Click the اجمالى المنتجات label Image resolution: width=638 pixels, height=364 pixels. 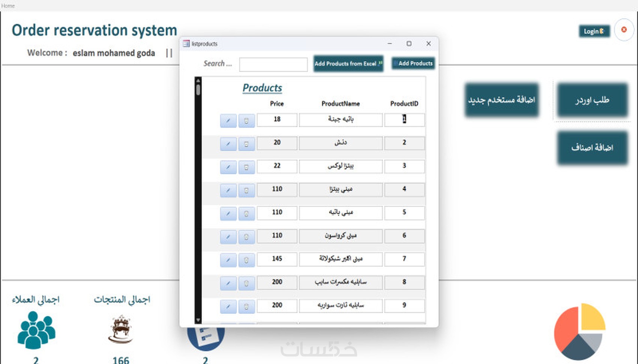point(122,299)
